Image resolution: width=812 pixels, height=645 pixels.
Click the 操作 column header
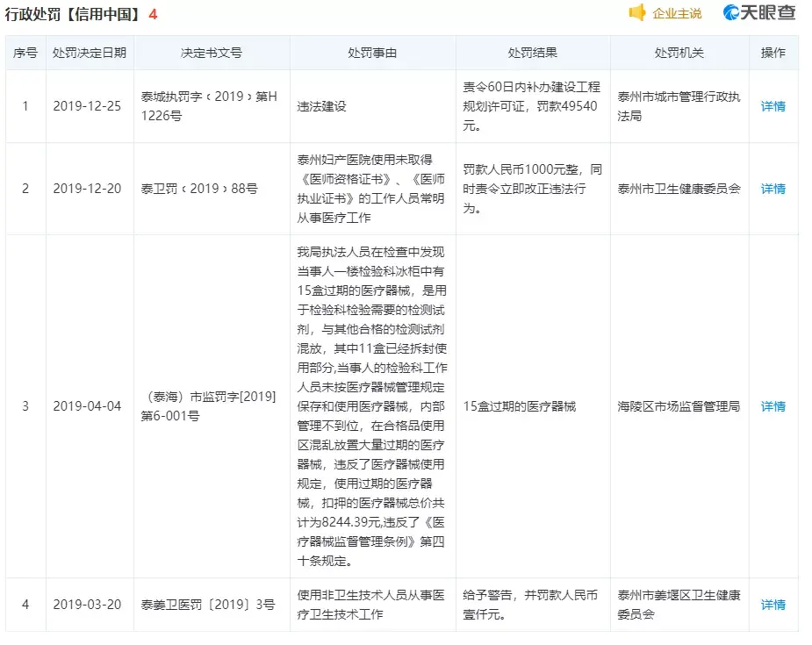(x=773, y=53)
